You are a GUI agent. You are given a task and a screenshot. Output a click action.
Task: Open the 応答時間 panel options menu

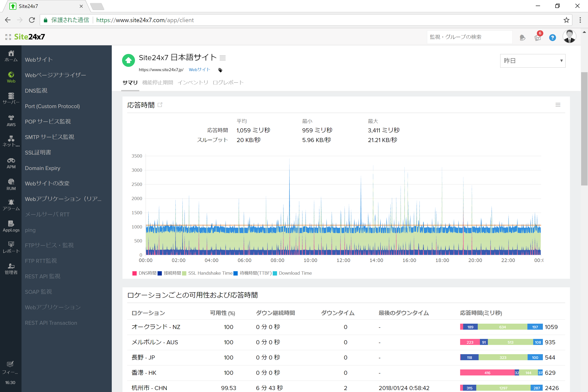(558, 105)
